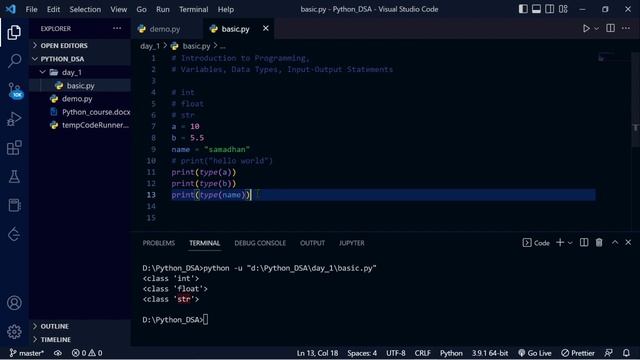
Task: Click the Run Python file play button
Action: [x=586, y=29]
